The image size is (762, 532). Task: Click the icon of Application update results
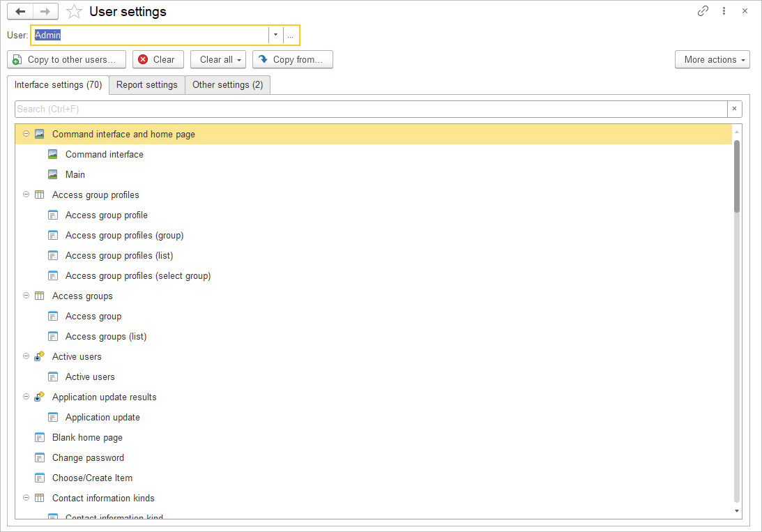pos(40,397)
